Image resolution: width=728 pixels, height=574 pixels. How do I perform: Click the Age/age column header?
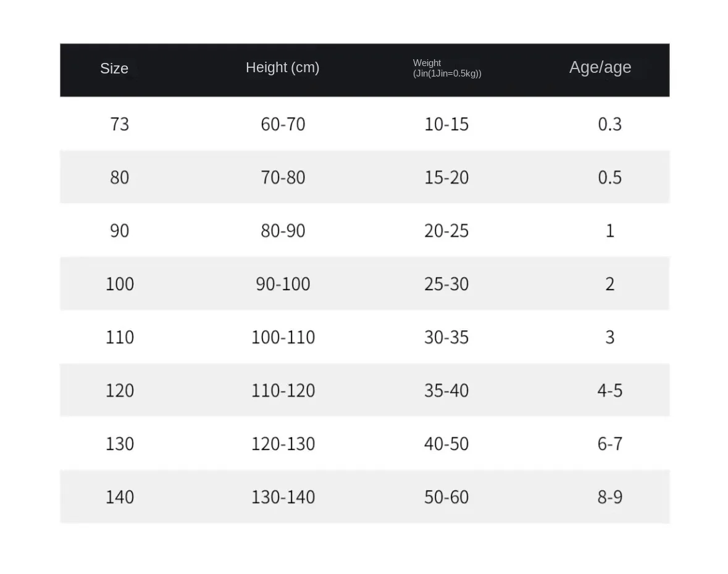coord(600,67)
